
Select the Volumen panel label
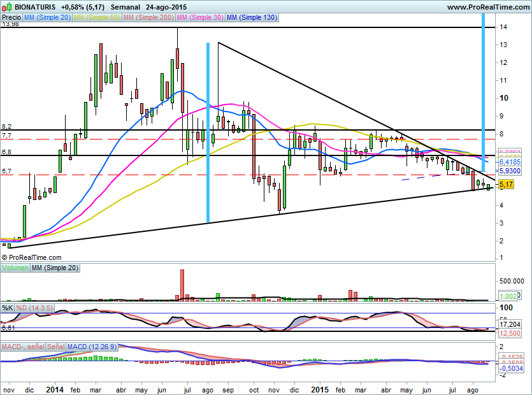[15, 268]
